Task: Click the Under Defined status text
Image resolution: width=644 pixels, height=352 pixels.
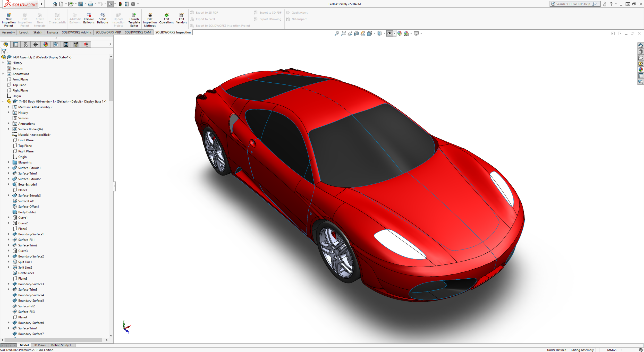Action: [x=556, y=350]
